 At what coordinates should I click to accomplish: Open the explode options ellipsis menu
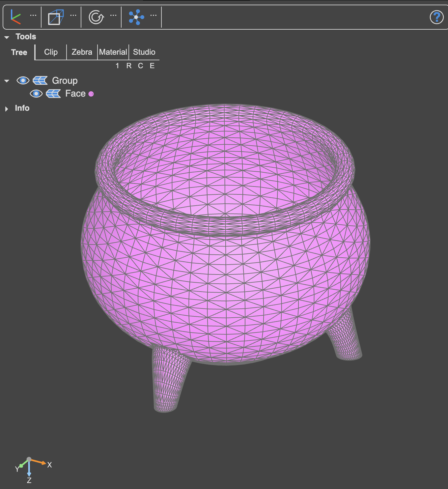click(x=154, y=15)
